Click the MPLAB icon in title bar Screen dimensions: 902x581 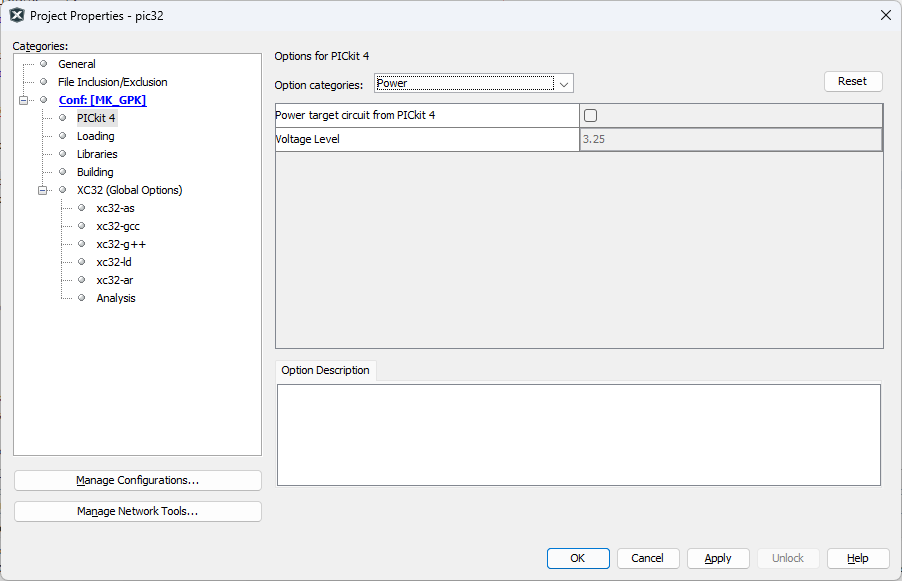click(x=16, y=15)
